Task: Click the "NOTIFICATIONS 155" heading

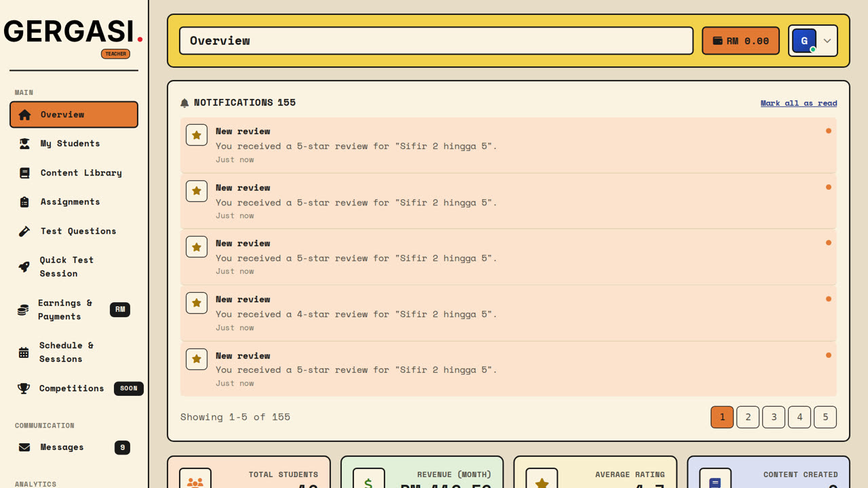Action: point(245,102)
